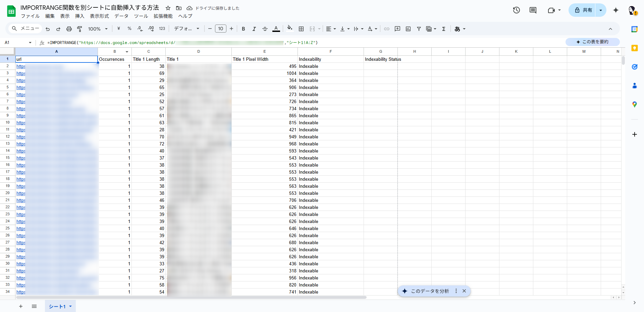644x312 pixels.
Task: Open the borders tool icon
Action: tap(301, 29)
